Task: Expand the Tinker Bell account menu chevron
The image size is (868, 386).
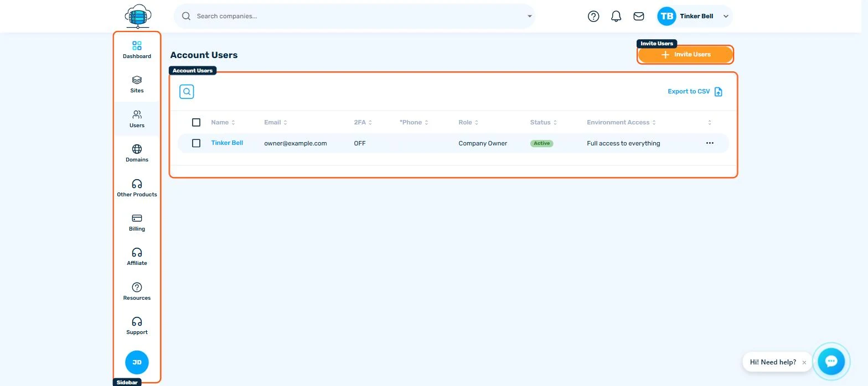Action: [x=726, y=16]
